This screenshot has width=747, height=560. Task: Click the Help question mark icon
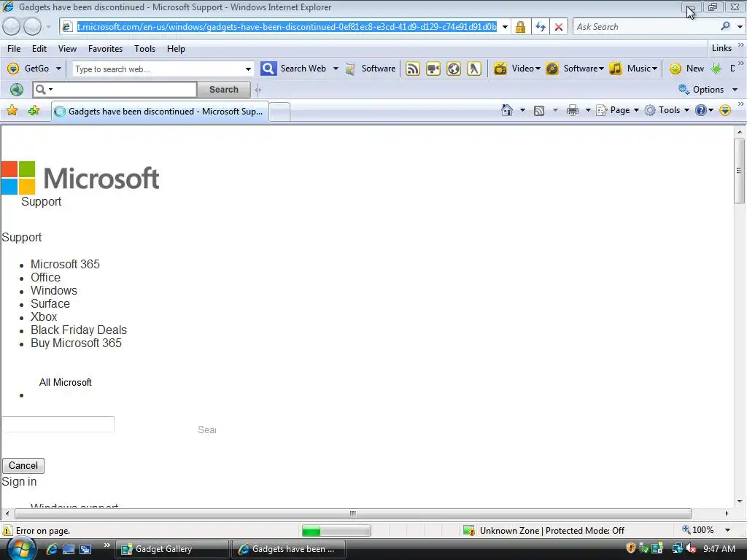[x=701, y=111]
